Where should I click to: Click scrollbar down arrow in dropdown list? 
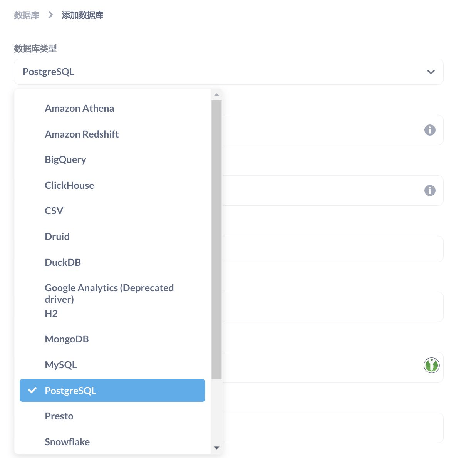[216, 448]
